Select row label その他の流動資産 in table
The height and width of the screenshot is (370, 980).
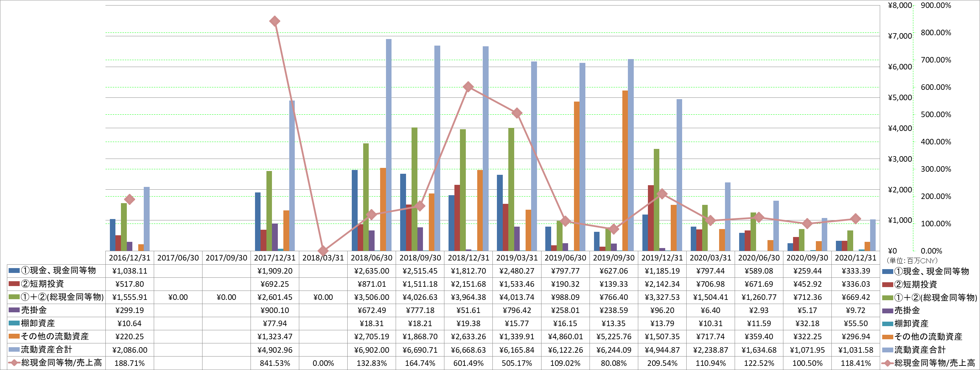point(55,336)
